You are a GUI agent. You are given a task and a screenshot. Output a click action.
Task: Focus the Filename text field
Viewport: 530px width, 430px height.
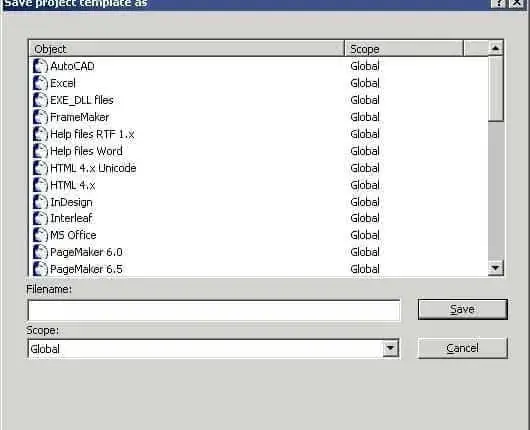pos(214,310)
